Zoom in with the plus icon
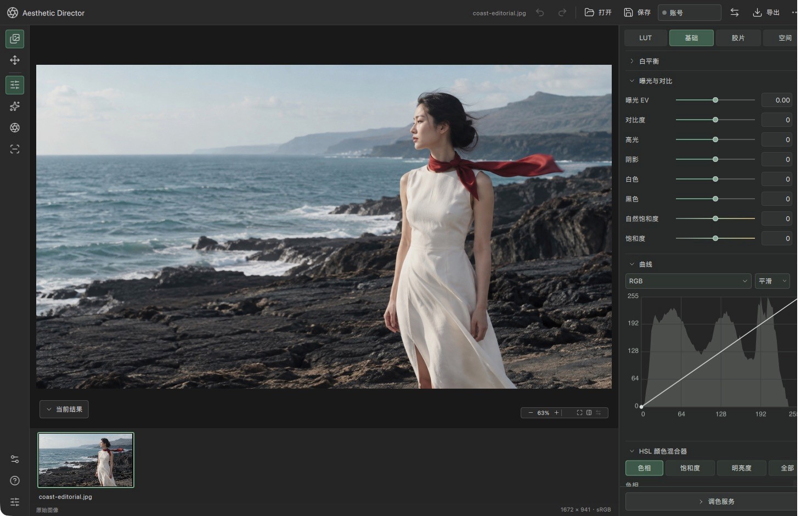Image resolution: width=812 pixels, height=516 pixels. point(556,413)
